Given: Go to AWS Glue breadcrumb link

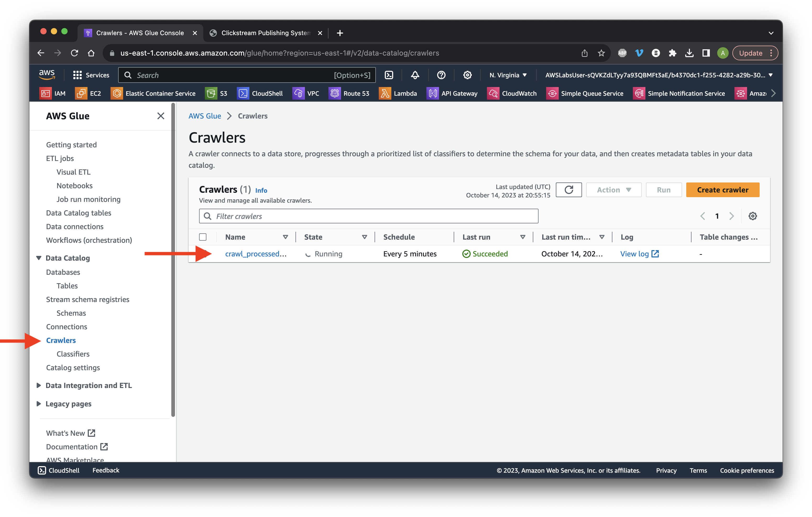Looking at the screenshot, I should 205,116.
